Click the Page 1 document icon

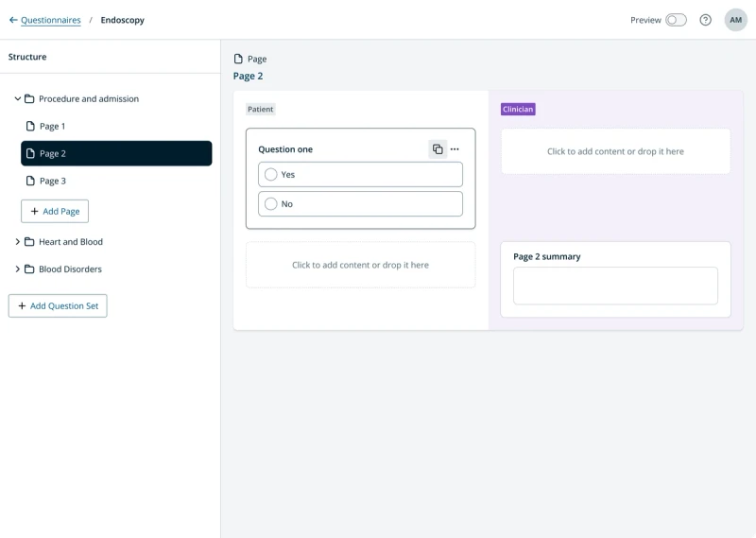[x=30, y=126]
